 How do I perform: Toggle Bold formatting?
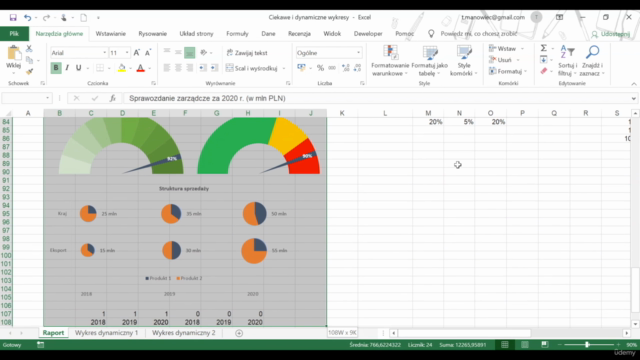click(x=56, y=68)
